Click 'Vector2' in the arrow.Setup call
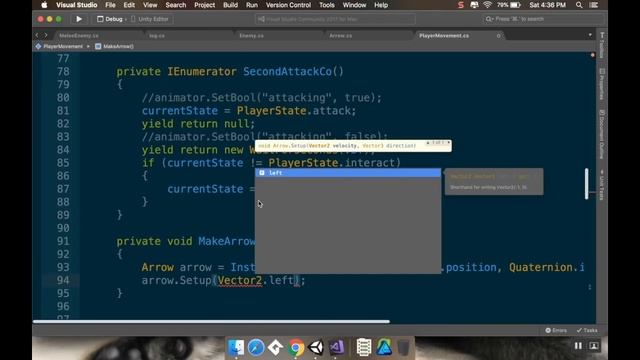 click(x=240, y=280)
